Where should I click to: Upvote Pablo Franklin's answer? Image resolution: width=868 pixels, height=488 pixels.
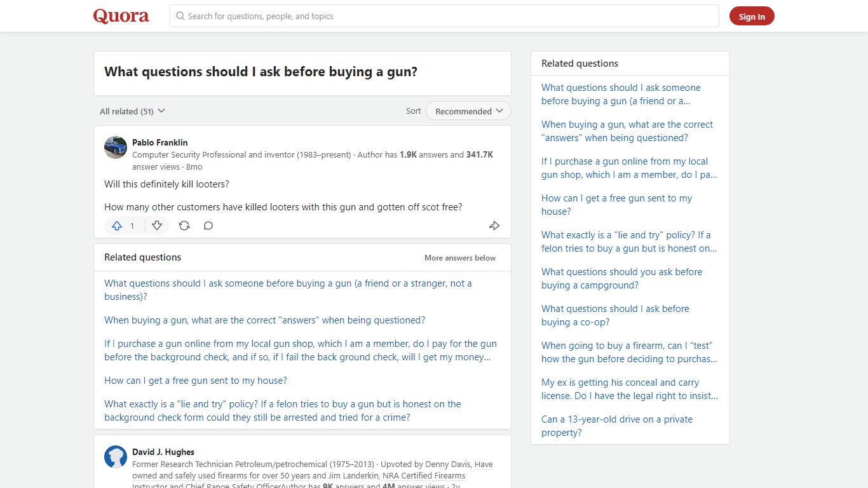pos(117,226)
